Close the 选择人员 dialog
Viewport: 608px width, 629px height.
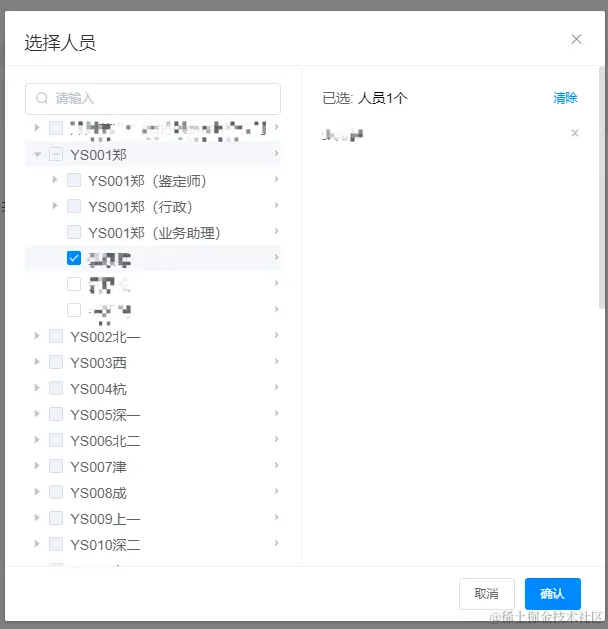pos(576,39)
